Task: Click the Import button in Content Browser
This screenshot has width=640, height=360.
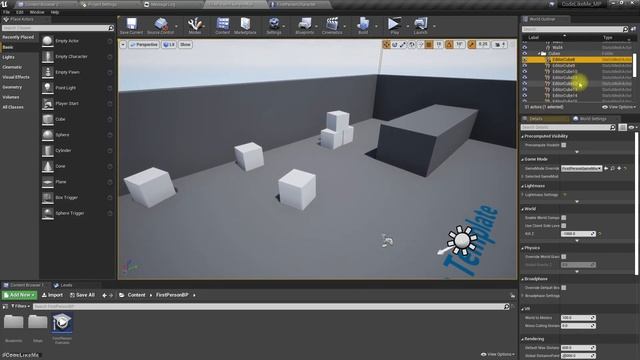Action: (x=52, y=295)
